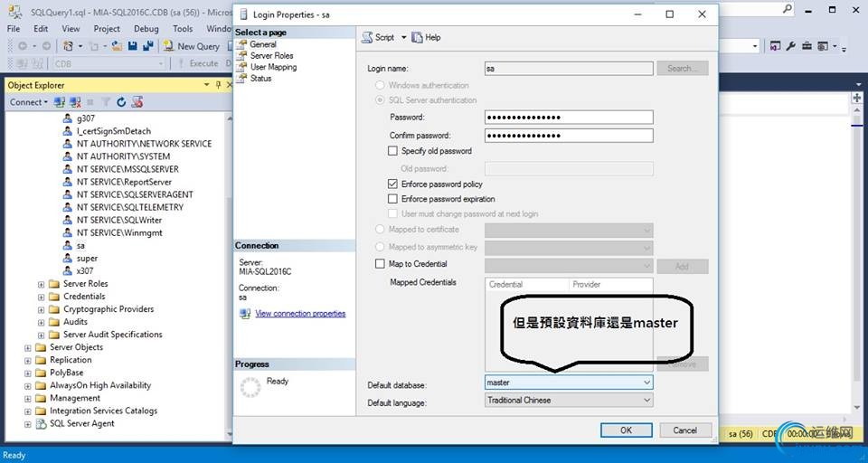Image resolution: width=868 pixels, height=463 pixels.
Task: Switch to the Server Roles page
Action: [272, 55]
